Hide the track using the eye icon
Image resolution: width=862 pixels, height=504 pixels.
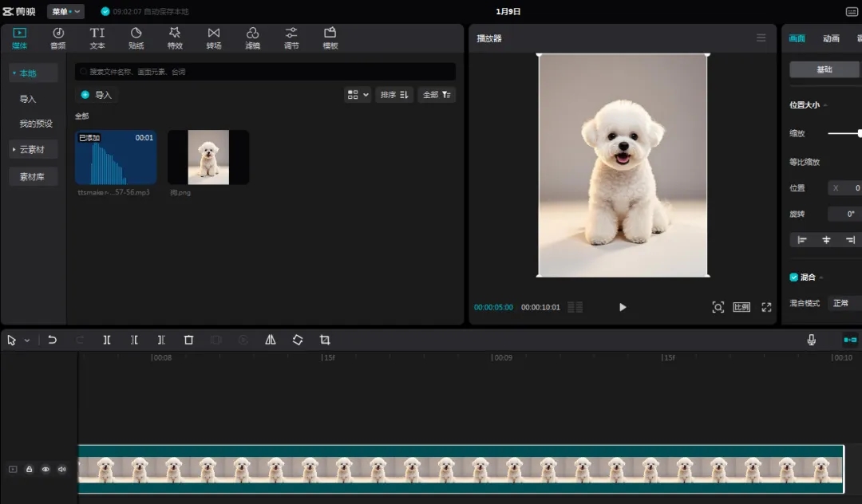click(45, 470)
